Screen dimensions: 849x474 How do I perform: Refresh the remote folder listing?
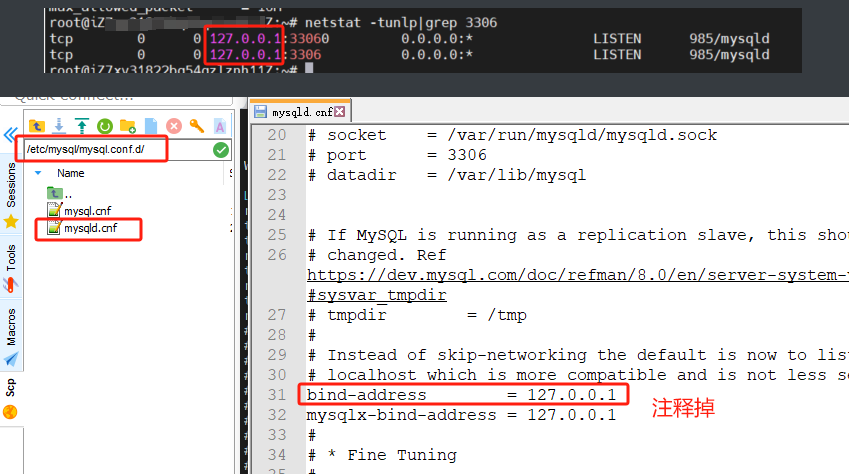(x=105, y=126)
